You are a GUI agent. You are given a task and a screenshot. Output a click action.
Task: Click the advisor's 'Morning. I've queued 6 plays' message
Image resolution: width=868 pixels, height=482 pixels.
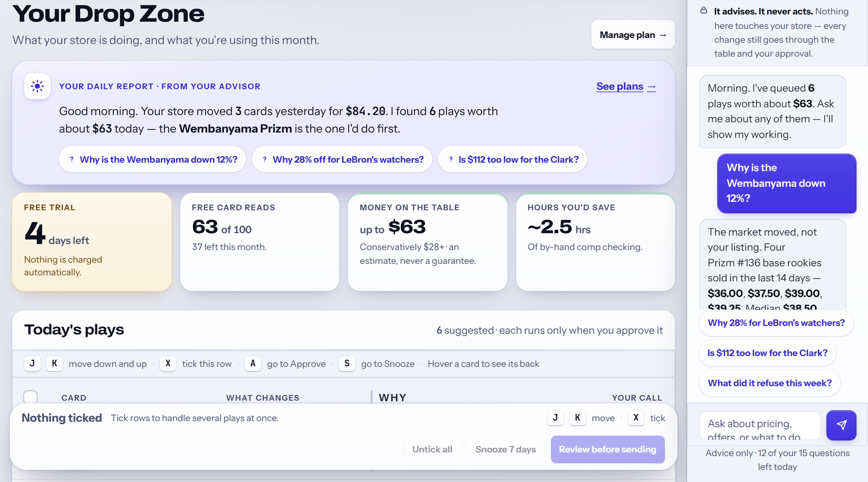[773, 111]
